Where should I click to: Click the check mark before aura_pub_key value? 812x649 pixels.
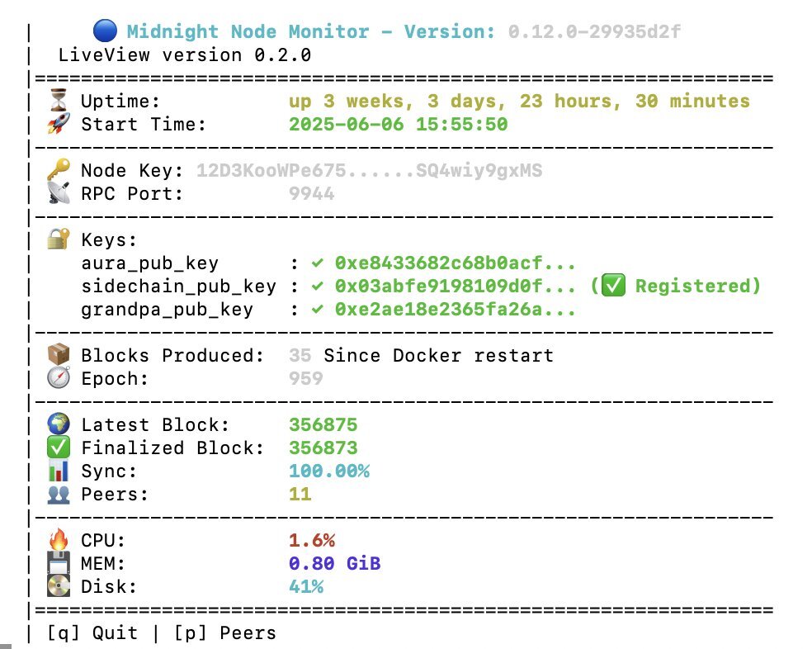coord(317,263)
